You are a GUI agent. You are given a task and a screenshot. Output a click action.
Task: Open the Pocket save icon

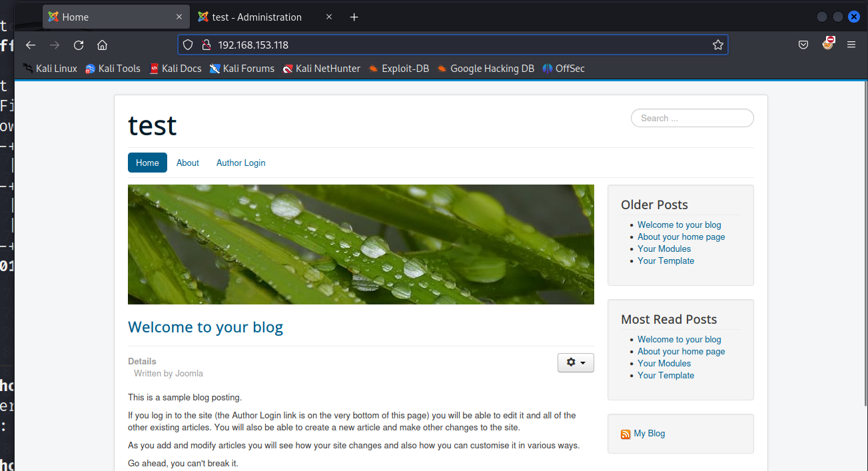click(803, 45)
